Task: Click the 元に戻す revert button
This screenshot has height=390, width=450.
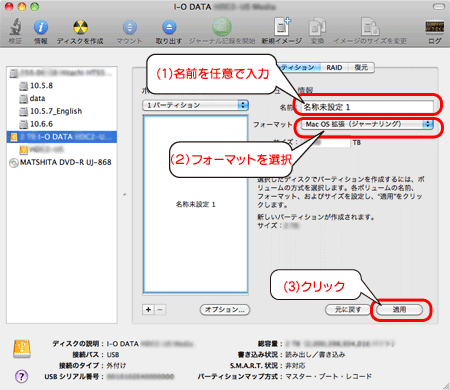Action: click(x=348, y=310)
